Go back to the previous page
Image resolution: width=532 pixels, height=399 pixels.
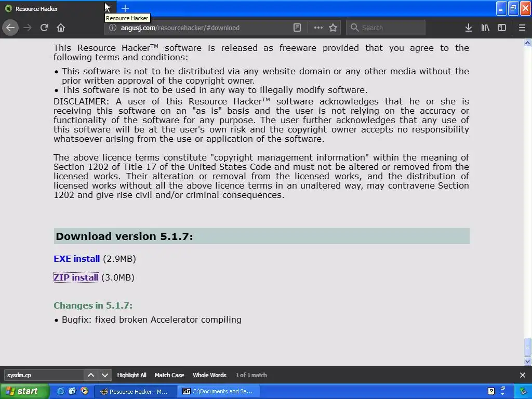(x=10, y=28)
